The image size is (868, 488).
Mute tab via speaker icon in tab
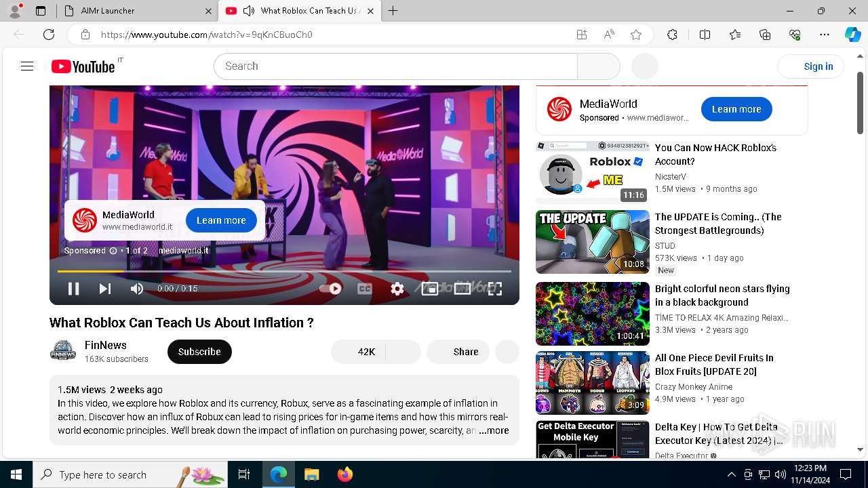coord(249,11)
